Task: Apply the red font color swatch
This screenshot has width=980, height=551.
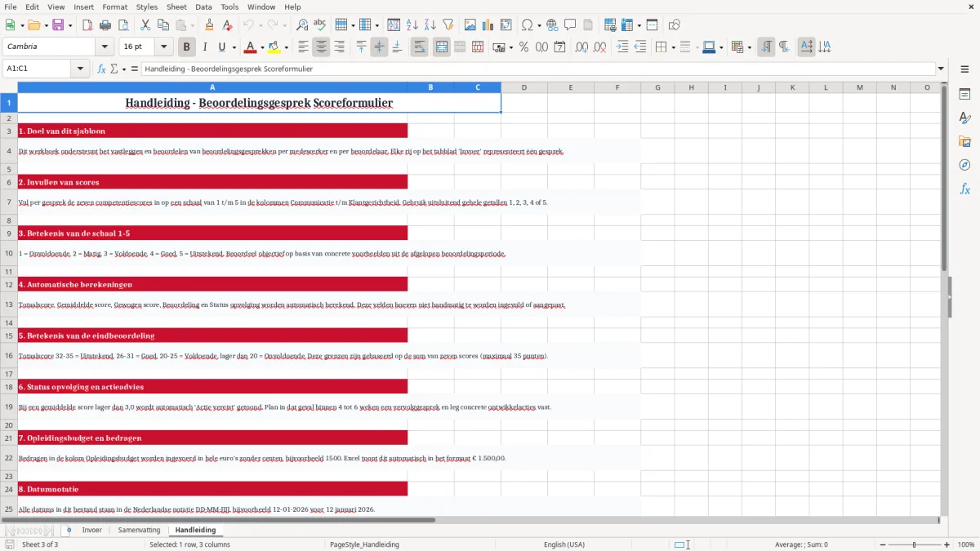Action: (251, 47)
